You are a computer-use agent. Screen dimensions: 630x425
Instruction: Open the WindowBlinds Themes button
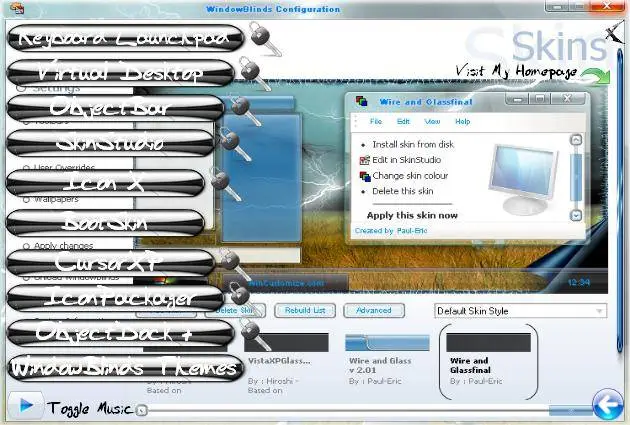click(x=125, y=368)
